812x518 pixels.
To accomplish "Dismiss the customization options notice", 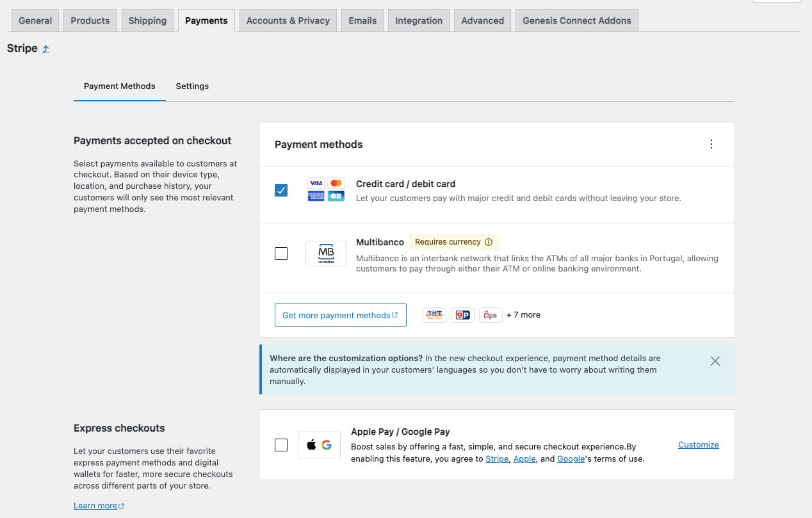I will pyautogui.click(x=715, y=361).
